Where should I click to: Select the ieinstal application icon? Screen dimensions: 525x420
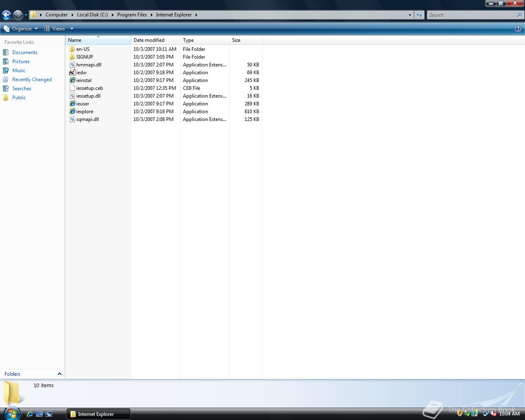(x=72, y=80)
